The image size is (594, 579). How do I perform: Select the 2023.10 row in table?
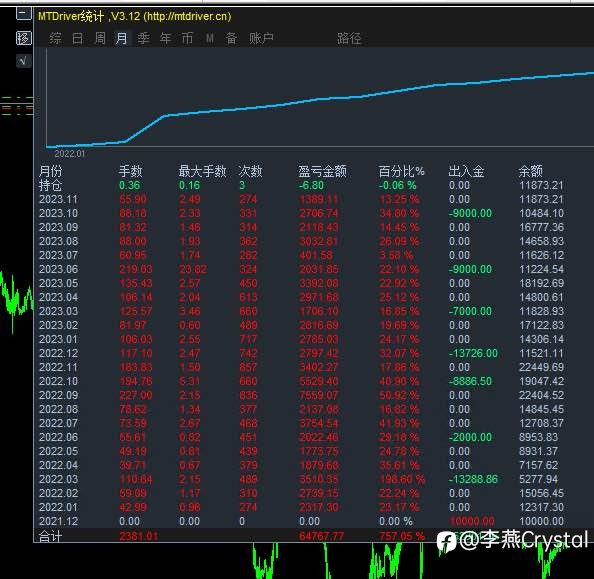coord(301,213)
